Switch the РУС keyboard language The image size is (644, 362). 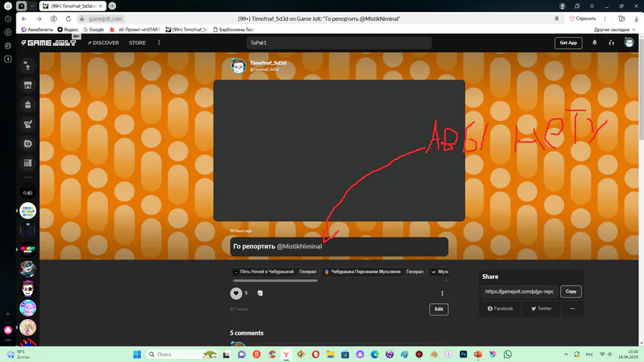[590, 354]
